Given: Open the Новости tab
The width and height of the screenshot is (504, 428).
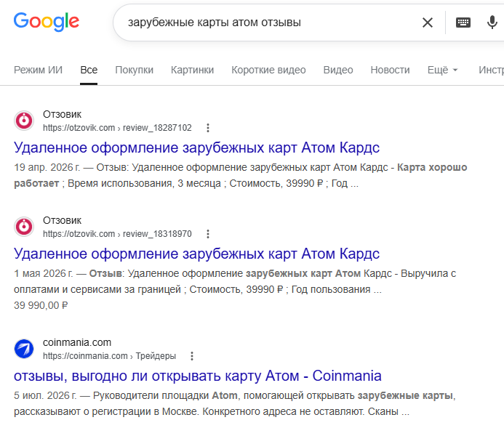Looking at the screenshot, I should pos(391,70).
